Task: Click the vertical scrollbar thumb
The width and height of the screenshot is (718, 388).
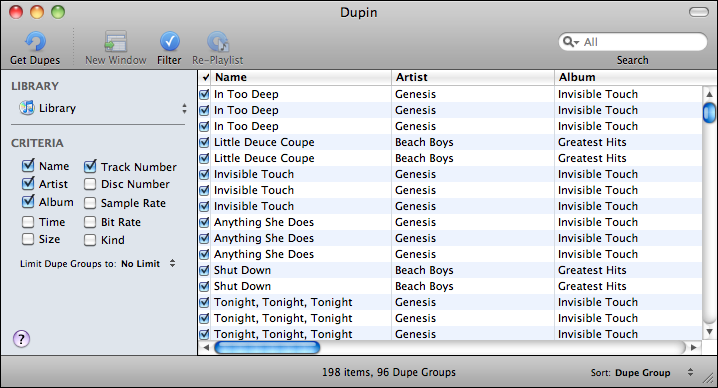Action: tap(709, 113)
